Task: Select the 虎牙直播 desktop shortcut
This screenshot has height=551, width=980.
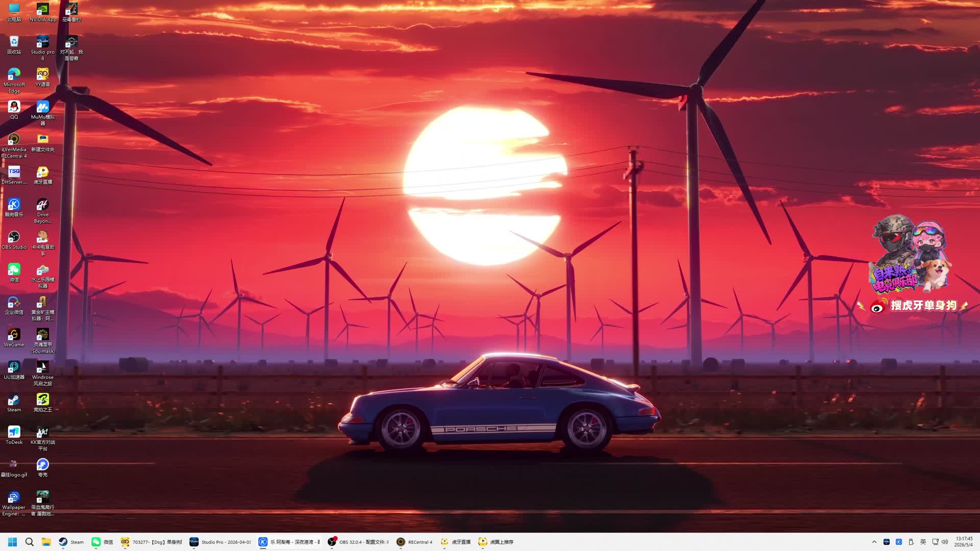Action: tap(43, 176)
